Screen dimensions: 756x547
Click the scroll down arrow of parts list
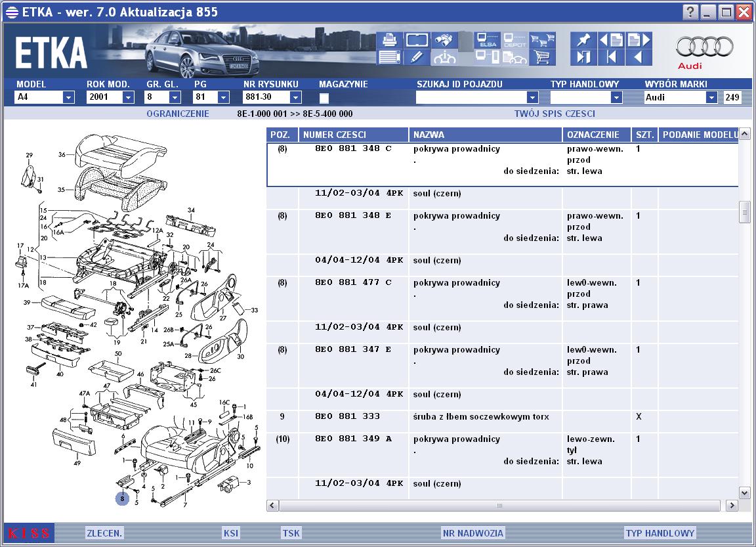pos(744,493)
